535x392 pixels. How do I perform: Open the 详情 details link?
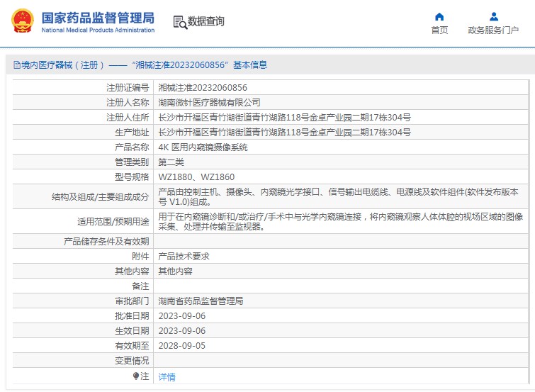[167, 376]
